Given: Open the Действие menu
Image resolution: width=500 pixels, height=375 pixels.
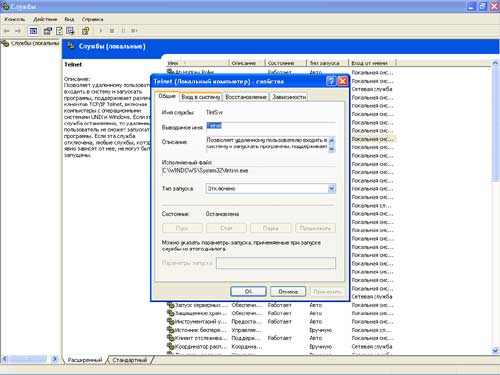Looking at the screenshot, I should tap(45, 19).
